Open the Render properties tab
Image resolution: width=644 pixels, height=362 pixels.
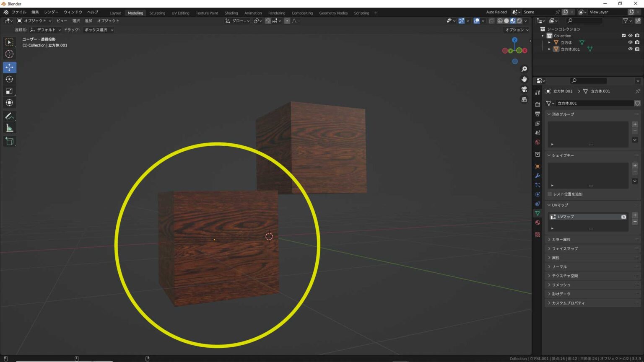[538, 104]
